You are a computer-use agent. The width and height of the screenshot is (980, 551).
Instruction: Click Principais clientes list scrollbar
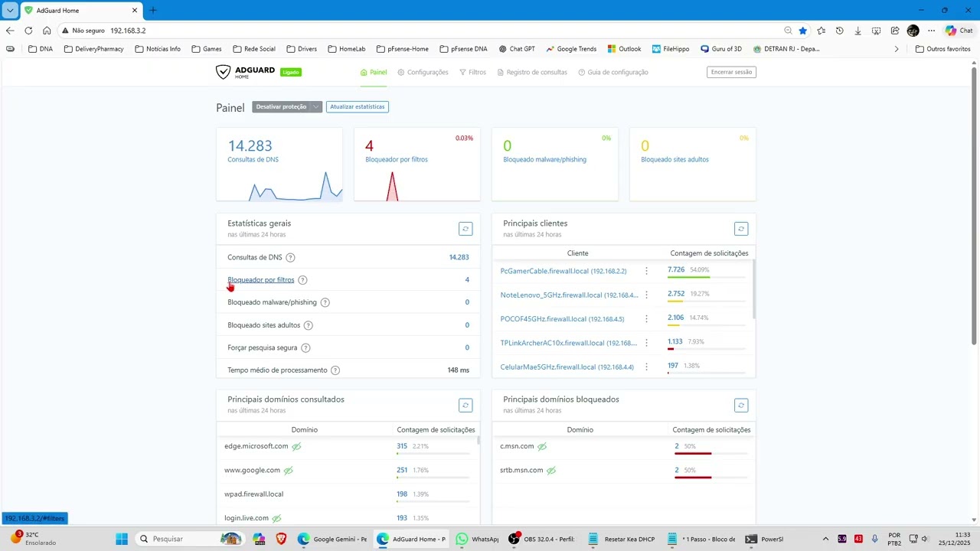[754, 289]
